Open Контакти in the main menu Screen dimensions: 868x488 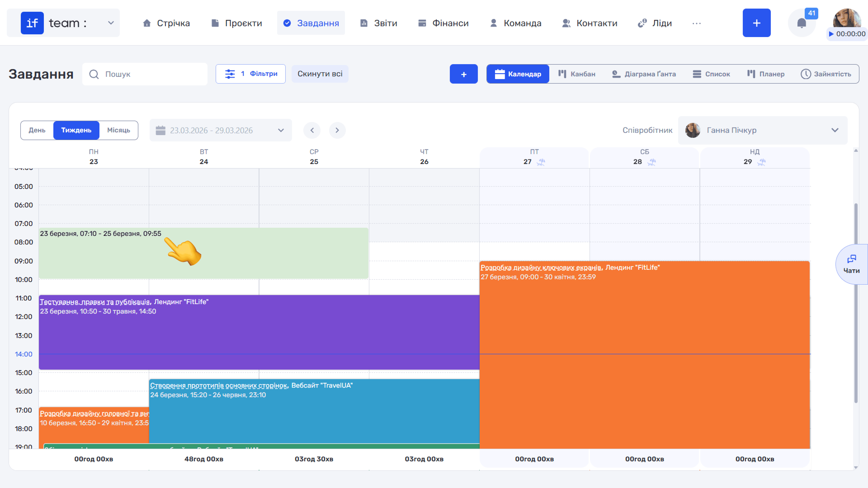pos(590,23)
